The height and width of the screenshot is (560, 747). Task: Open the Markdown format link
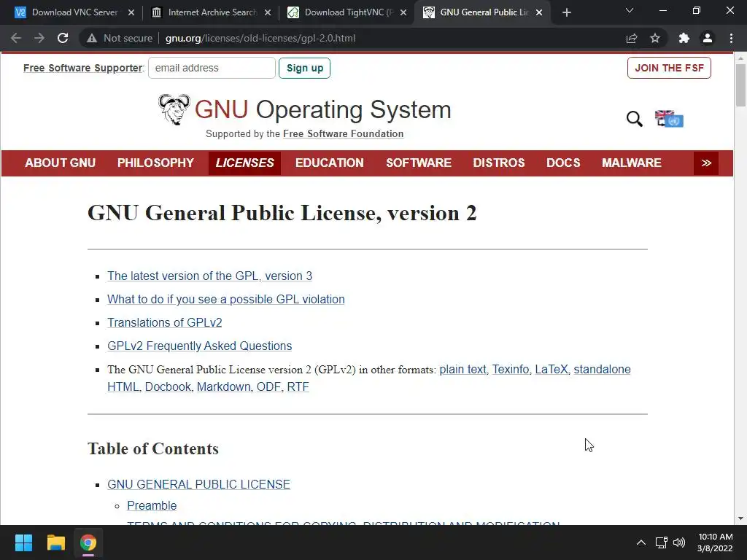223,386
